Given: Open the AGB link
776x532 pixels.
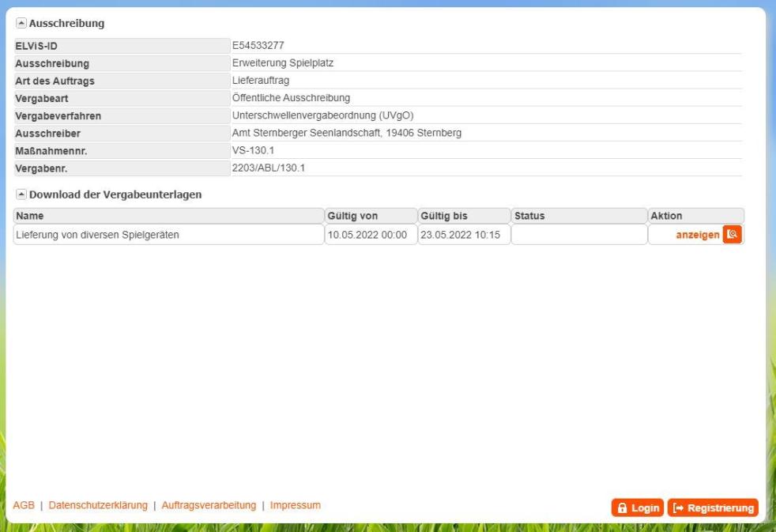Looking at the screenshot, I should (24, 505).
